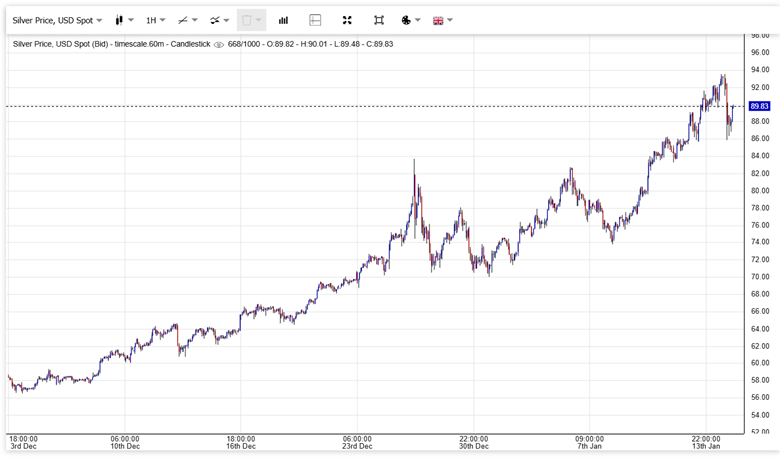Screen dimensions: 780x457
Task: Open the technical indicators menu
Action: [219, 20]
